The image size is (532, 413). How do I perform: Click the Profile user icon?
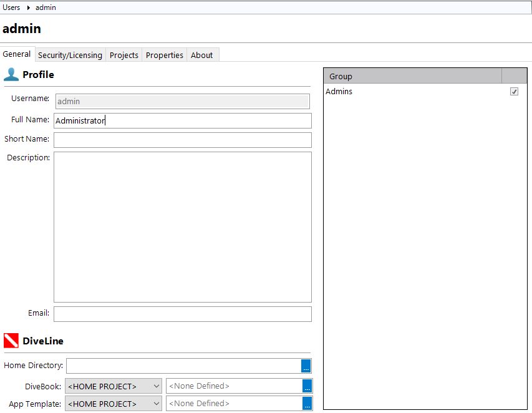[x=11, y=75]
